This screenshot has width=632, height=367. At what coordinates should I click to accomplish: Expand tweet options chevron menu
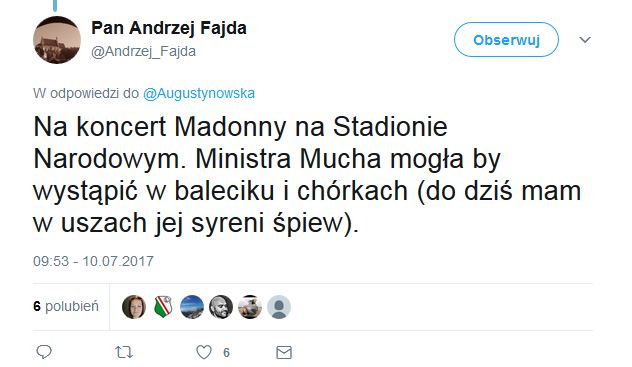click(585, 40)
